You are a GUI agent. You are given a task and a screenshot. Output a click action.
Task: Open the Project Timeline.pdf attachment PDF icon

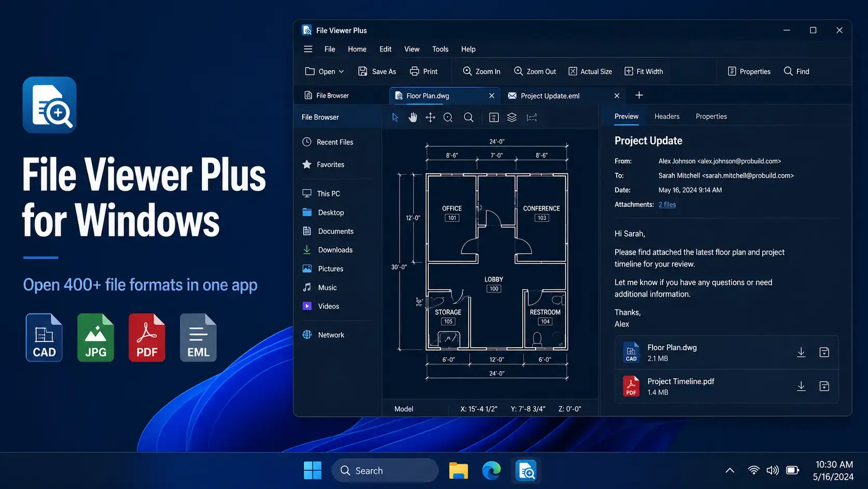click(x=631, y=386)
